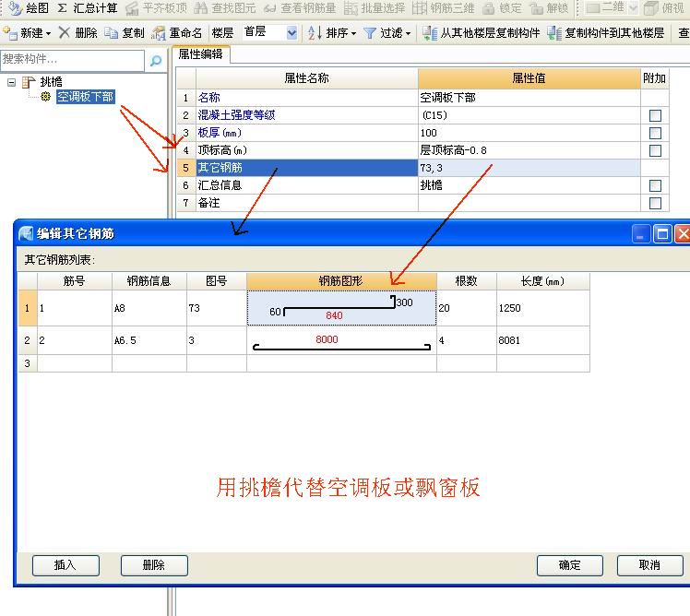
Task: Minimize the 编辑其它钢筋 dialog
Action: coord(641,233)
